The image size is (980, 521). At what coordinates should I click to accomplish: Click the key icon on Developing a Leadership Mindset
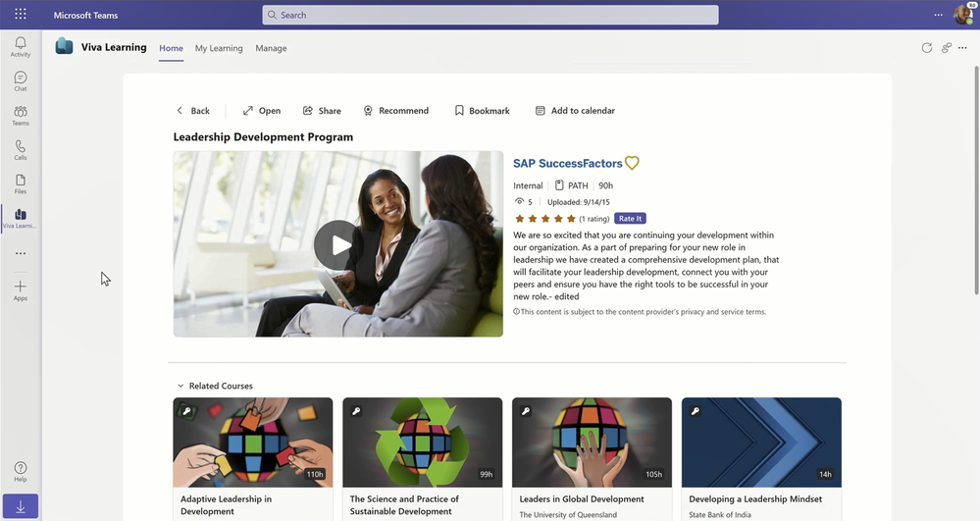click(x=695, y=411)
